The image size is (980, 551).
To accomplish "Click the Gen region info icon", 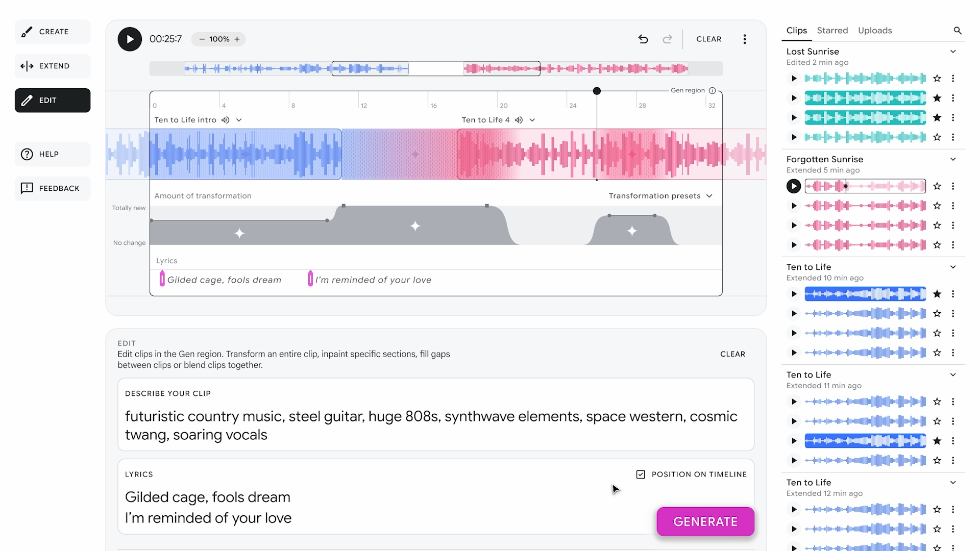I will (712, 90).
